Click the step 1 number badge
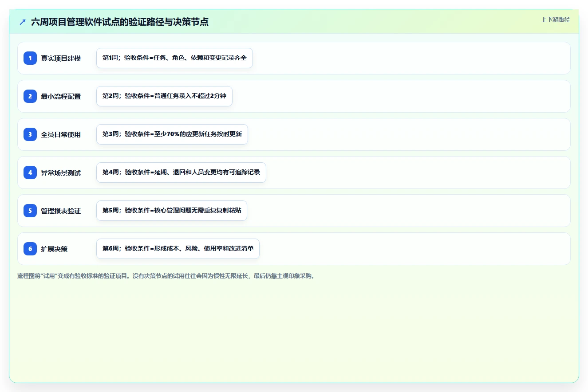This screenshot has height=392, width=588. tap(30, 58)
